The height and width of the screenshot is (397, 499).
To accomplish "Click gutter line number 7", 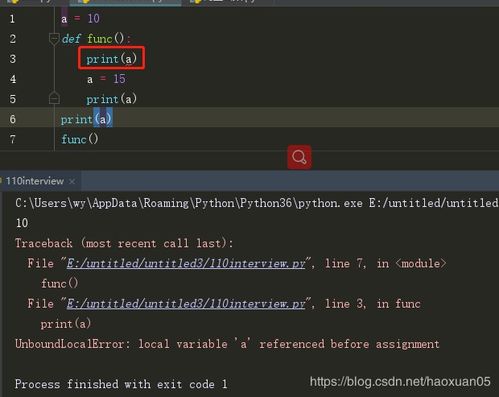I will coord(13,139).
